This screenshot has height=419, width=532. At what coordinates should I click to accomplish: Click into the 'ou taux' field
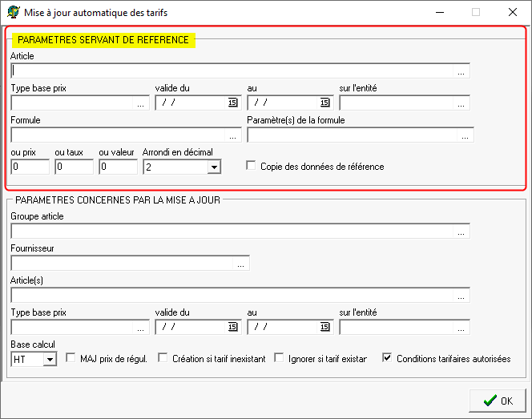tap(74, 167)
